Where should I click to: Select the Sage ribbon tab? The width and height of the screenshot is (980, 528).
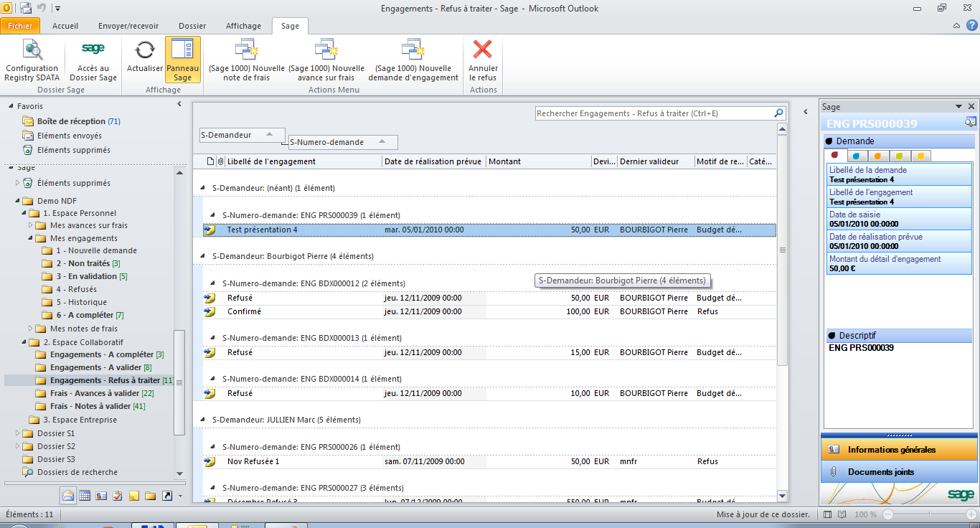(x=290, y=26)
